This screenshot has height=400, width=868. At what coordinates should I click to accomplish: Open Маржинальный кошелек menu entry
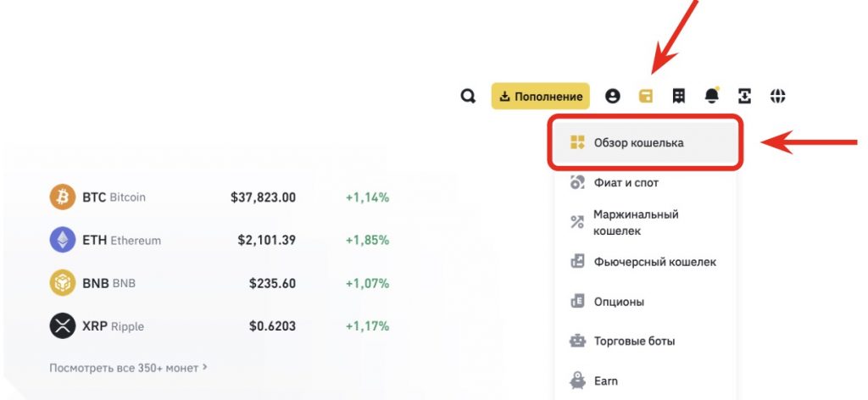click(x=635, y=222)
